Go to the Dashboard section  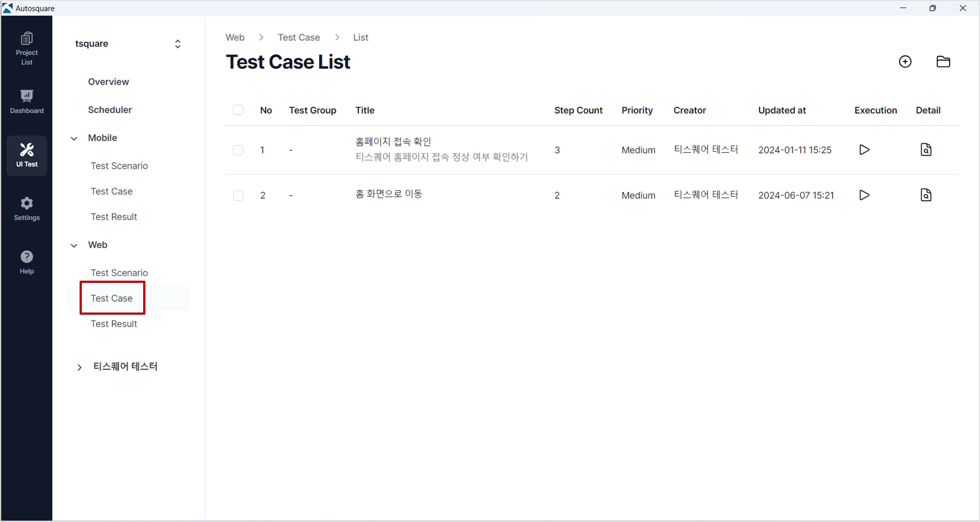click(x=27, y=102)
